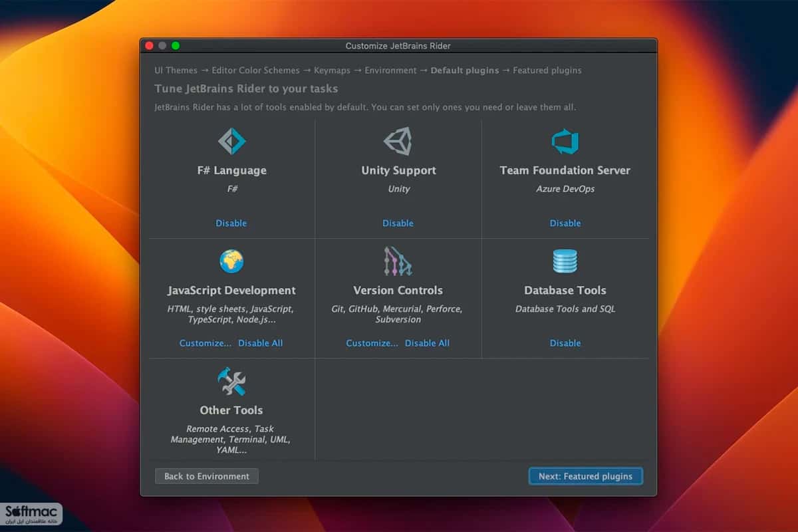Open the Editor Color Schemes step
This screenshot has width=798, height=532.
[x=255, y=70]
